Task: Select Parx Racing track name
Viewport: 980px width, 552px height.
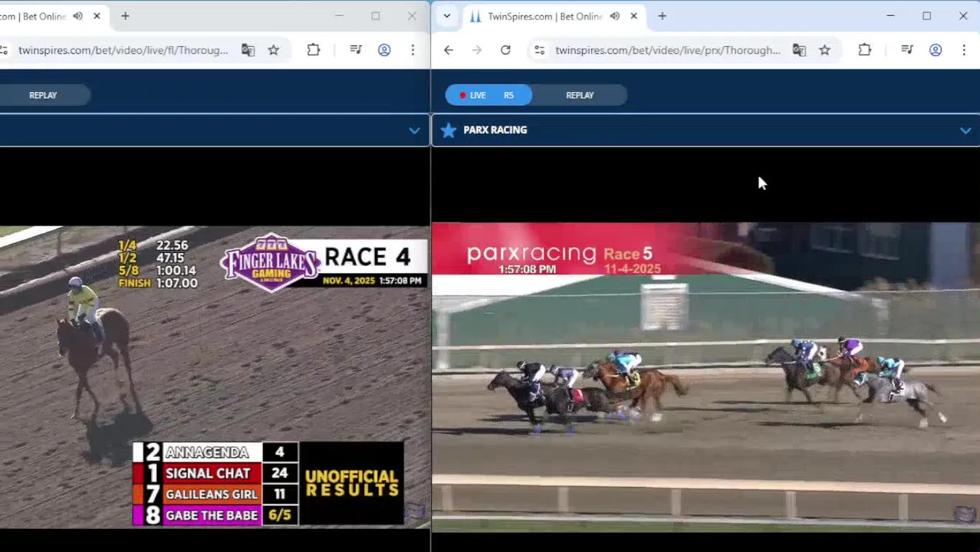Action: coord(495,130)
